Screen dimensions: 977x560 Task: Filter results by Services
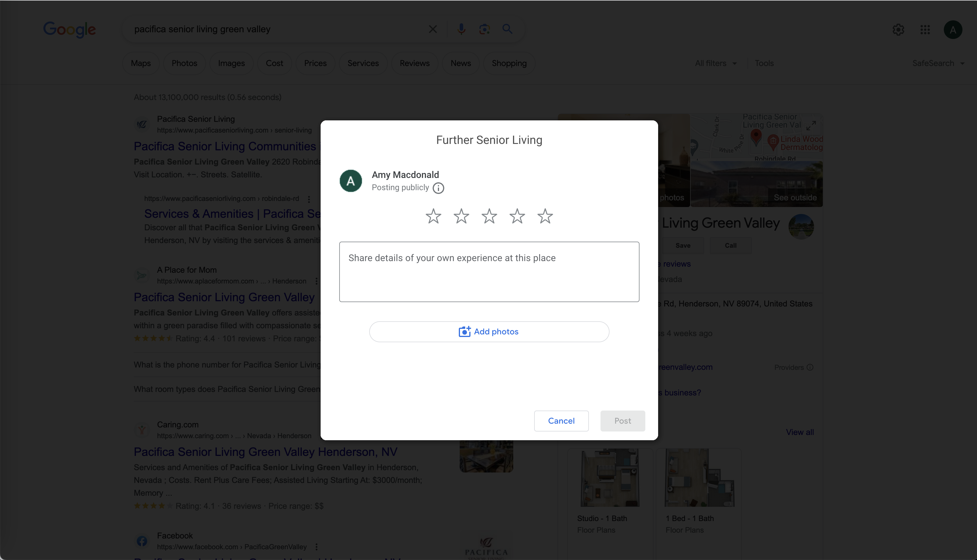363,63
